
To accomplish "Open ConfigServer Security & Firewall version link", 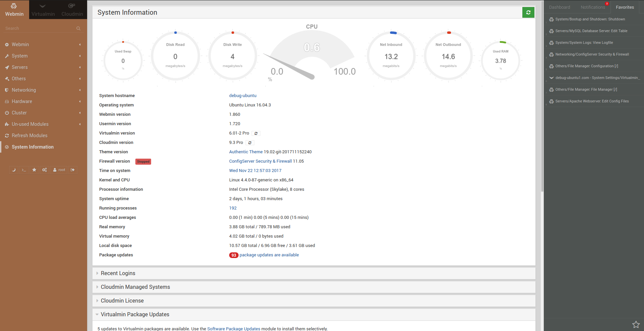I will [260, 161].
